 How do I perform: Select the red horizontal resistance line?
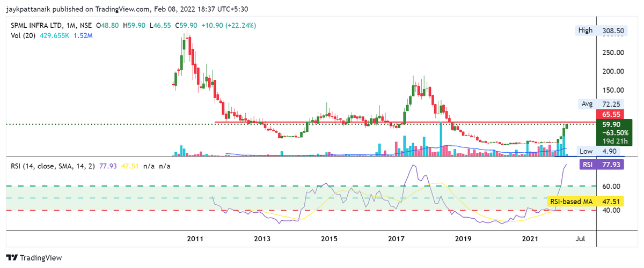click(405, 122)
